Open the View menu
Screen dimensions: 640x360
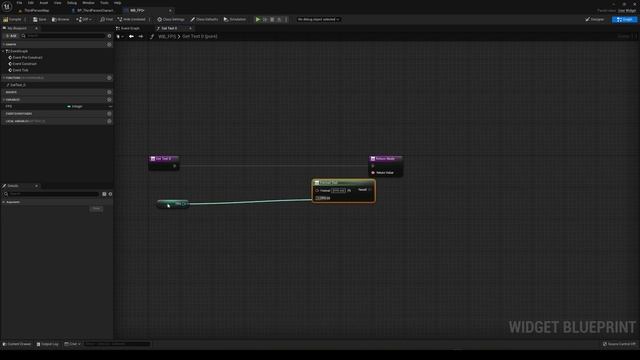pyautogui.click(x=58, y=3)
